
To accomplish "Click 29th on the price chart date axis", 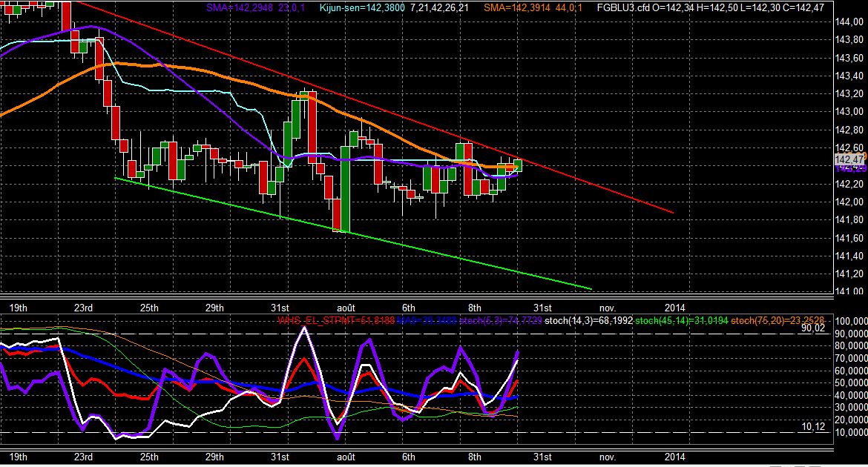I will pyautogui.click(x=214, y=308).
